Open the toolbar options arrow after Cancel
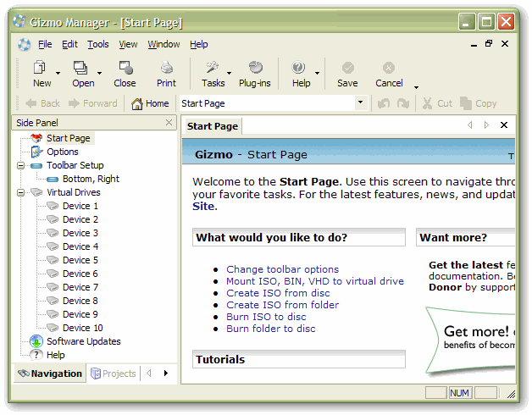 pyautogui.click(x=416, y=87)
